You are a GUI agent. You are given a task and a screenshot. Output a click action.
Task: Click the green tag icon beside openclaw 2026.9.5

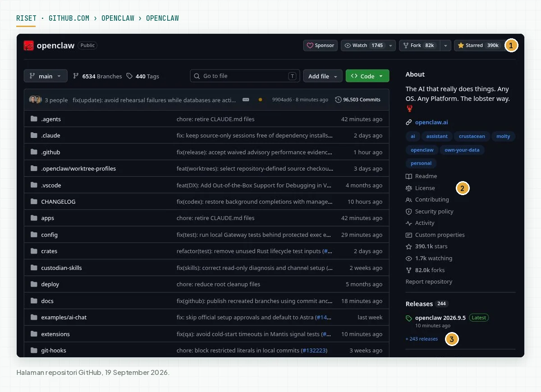point(409,318)
